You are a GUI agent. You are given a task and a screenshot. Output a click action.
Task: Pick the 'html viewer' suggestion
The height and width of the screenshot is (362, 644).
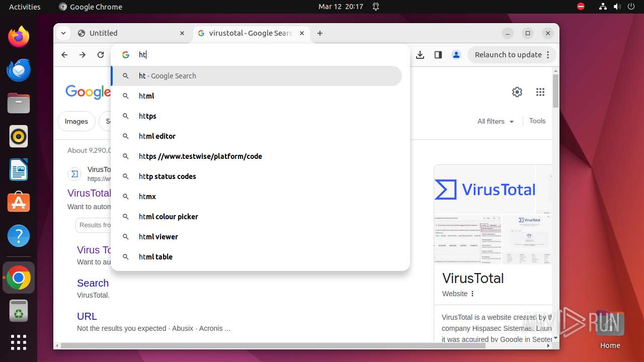pos(257,237)
